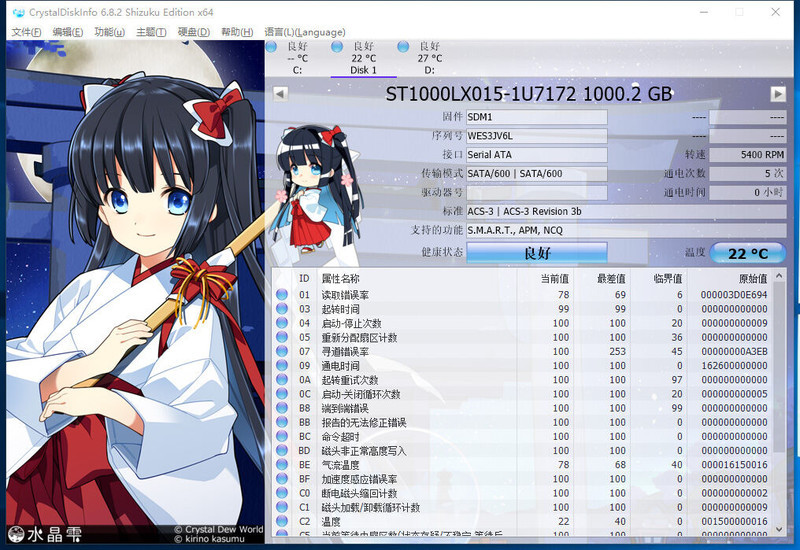The width and height of the screenshot is (800, 550).
Task: Click the serial number field WES3JV6L
Action: pos(536,136)
